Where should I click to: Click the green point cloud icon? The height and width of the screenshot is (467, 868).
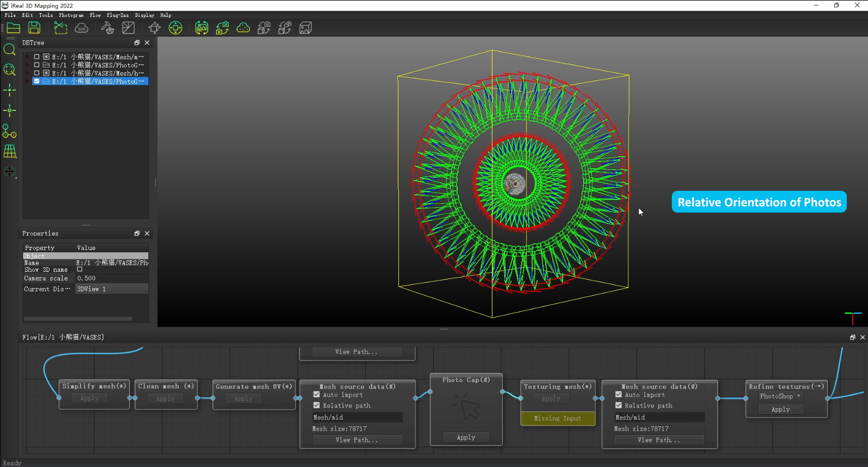(243, 28)
